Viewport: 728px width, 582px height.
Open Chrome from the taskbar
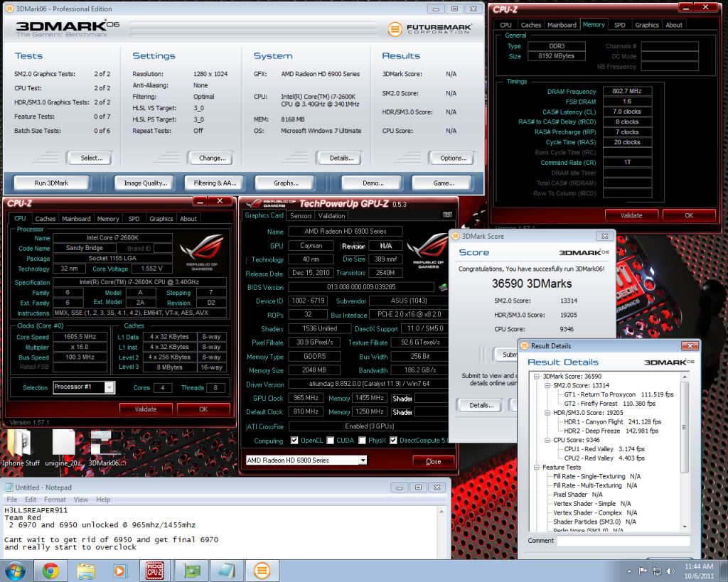50,571
